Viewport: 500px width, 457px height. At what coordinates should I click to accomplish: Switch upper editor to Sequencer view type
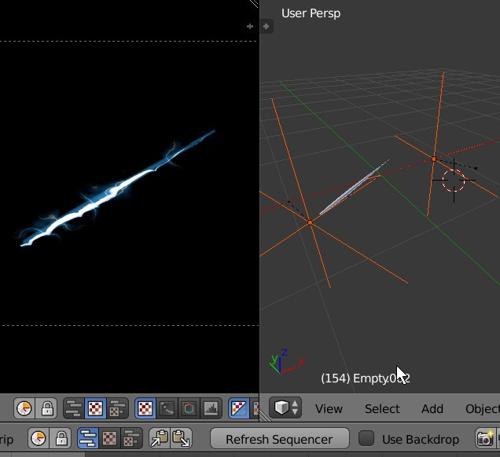click(74, 408)
